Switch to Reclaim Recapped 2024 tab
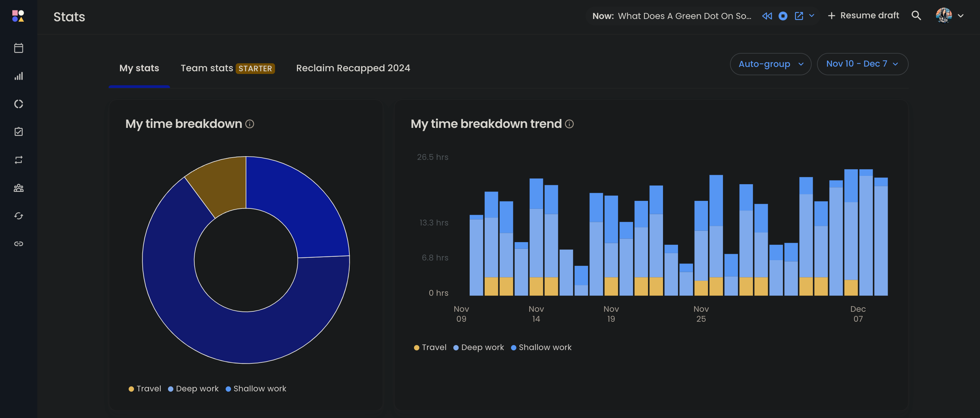 pyautogui.click(x=353, y=68)
